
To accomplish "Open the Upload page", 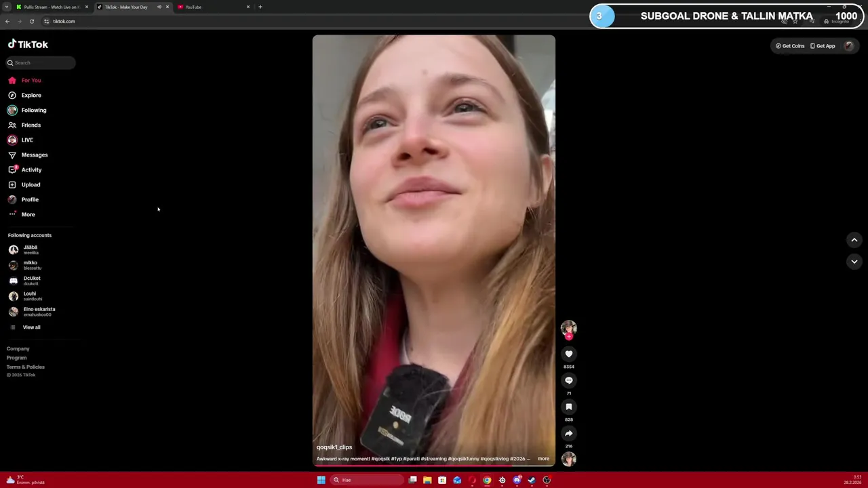I will (24, 184).
